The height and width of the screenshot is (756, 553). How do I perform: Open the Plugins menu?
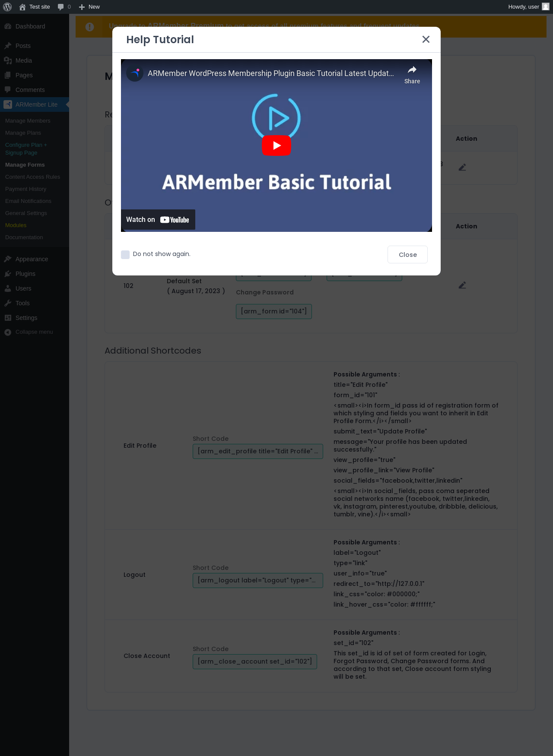35,274
